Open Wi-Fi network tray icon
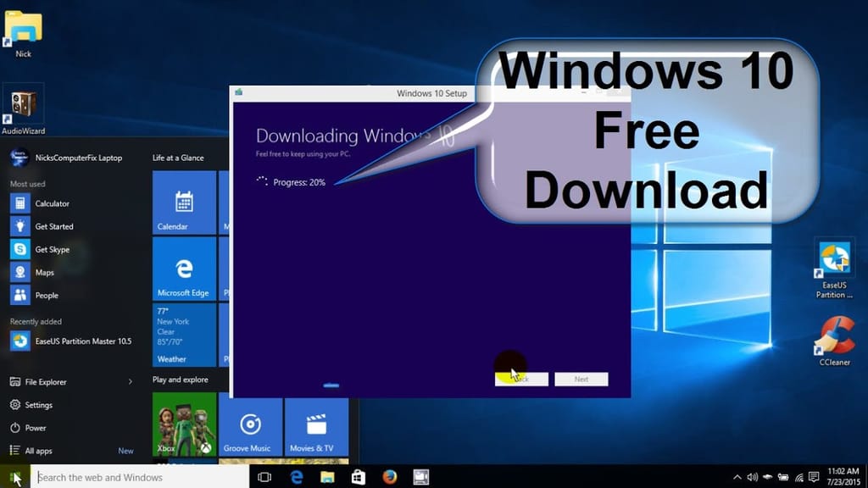Image resolution: width=868 pixels, height=488 pixels. pos(798,477)
